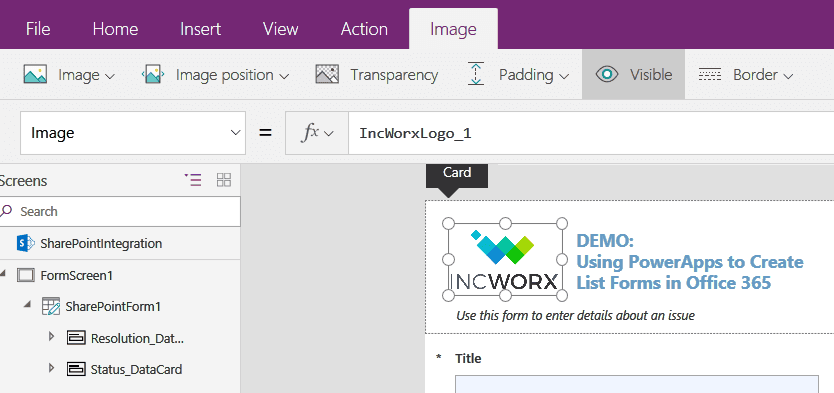Click the Padding arrows icon
The width and height of the screenshot is (834, 393).
[476, 74]
